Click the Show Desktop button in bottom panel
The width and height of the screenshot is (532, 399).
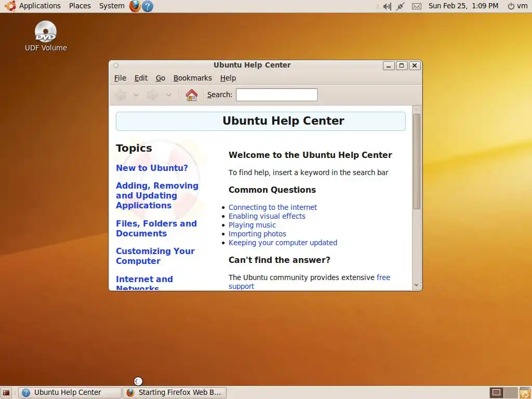(x=6, y=393)
